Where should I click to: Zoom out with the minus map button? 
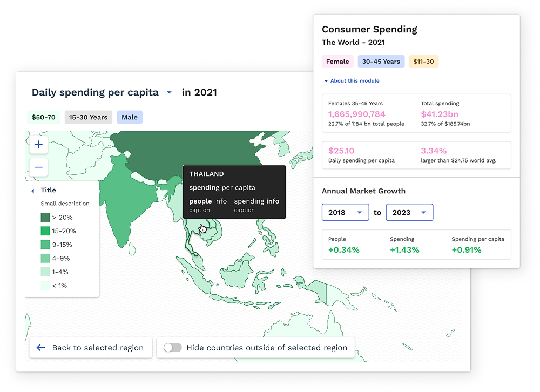38,167
